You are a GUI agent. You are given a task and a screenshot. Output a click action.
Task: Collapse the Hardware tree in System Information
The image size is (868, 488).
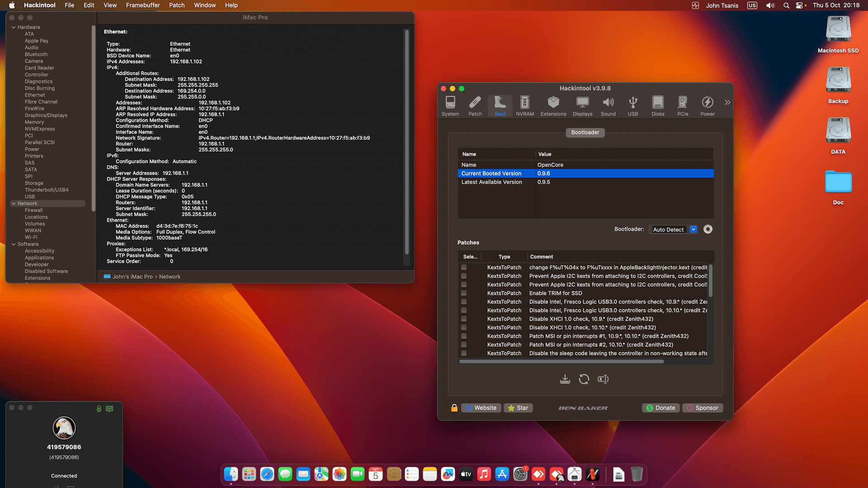(x=14, y=27)
